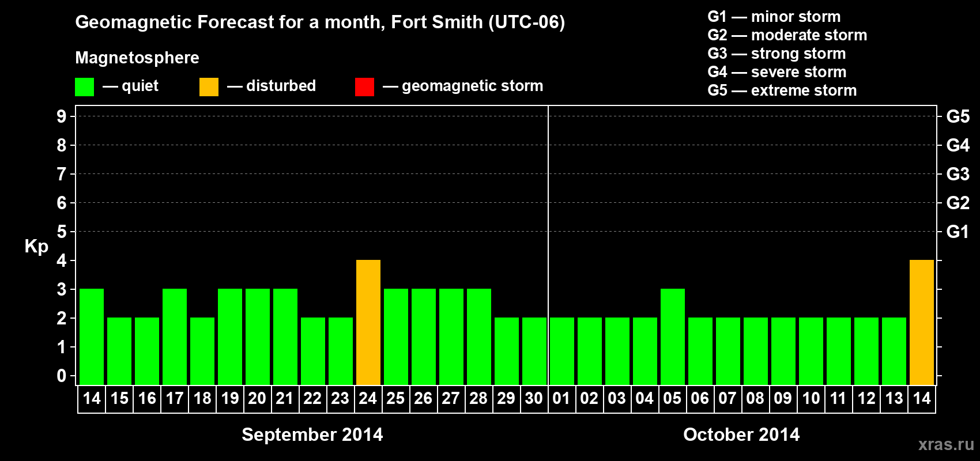Click the green bar for October 09
980x461 pixels.
pos(783,352)
